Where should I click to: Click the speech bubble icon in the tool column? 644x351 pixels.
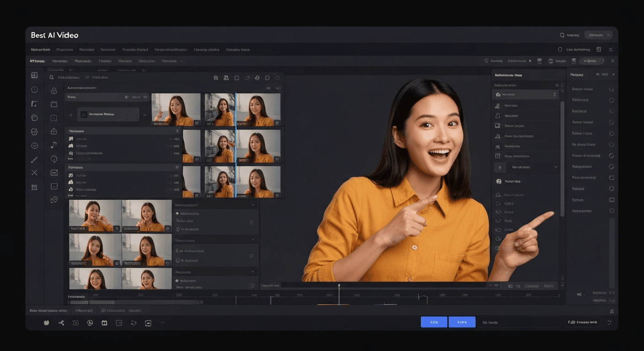pyautogui.click(x=54, y=117)
